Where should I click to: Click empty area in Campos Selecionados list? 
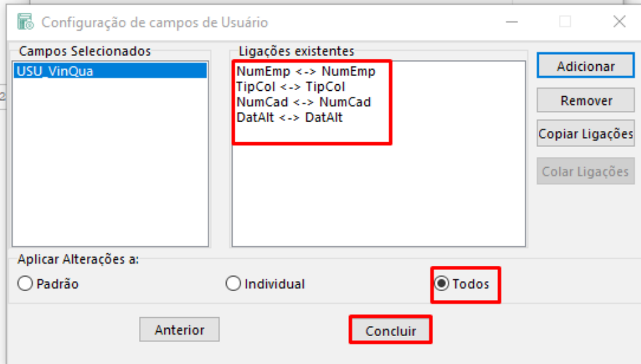click(110, 174)
